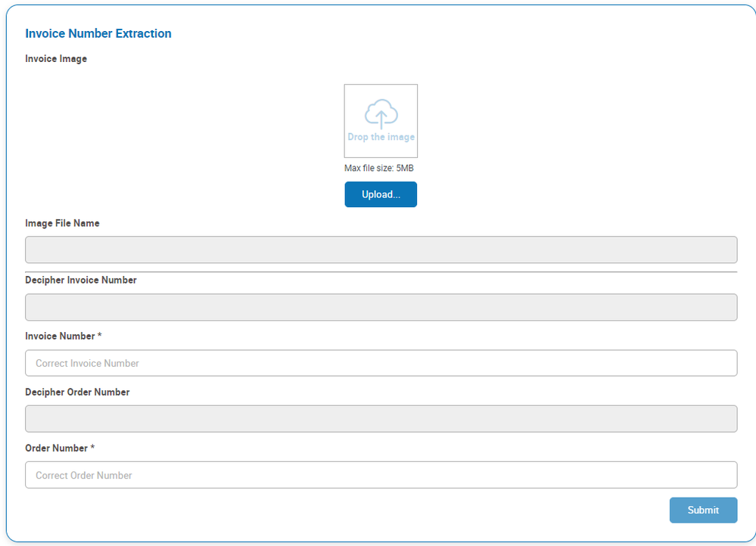Click the asterisk beside Order Number
756x546 pixels.
point(92,448)
